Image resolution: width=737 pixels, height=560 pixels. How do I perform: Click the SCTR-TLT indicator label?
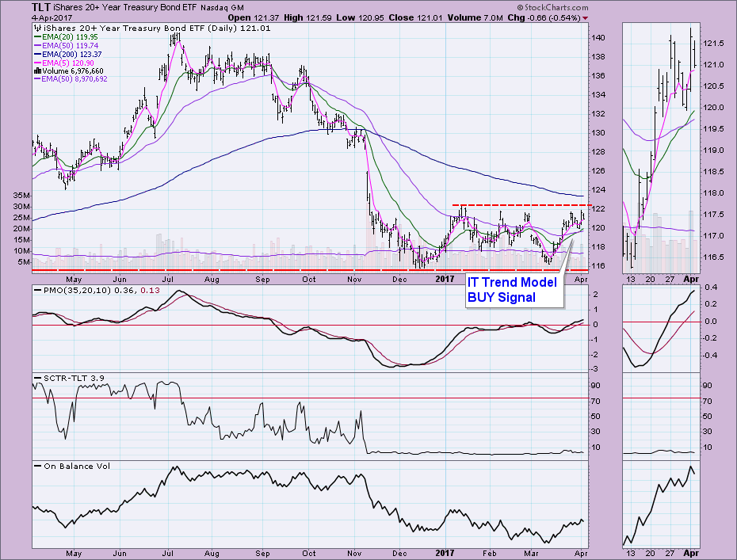point(58,377)
